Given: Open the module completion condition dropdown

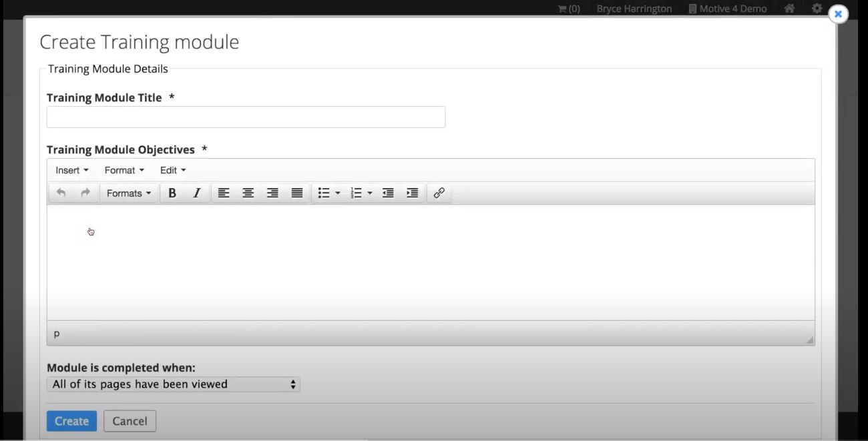Looking at the screenshot, I should [174, 384].
